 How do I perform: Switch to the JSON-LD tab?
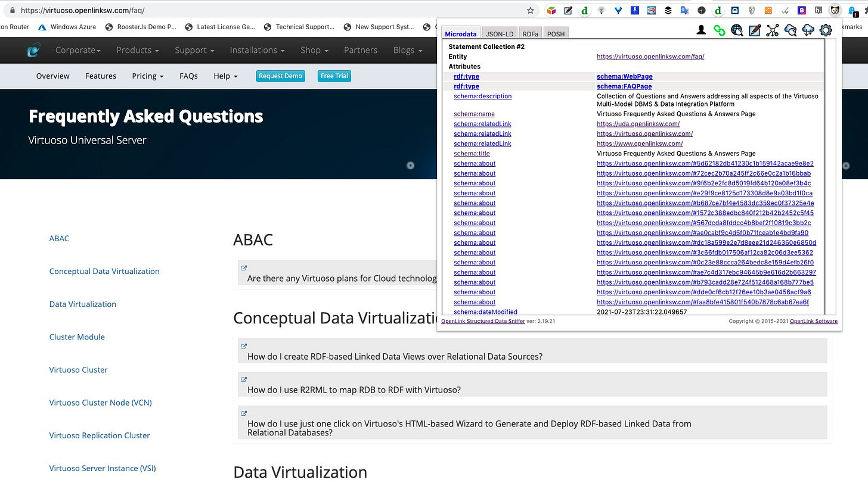499,34
